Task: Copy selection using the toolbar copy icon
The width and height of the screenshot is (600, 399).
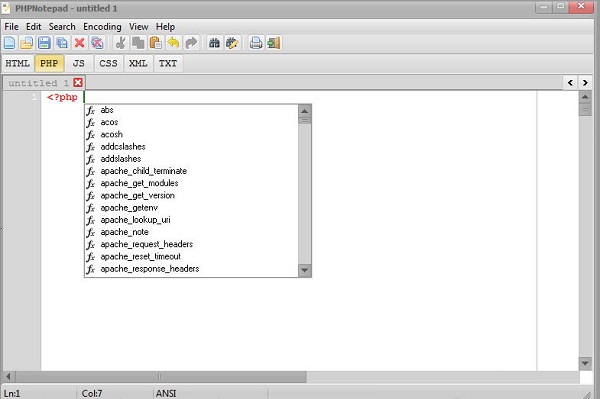Action: click(x=138, y=43)
